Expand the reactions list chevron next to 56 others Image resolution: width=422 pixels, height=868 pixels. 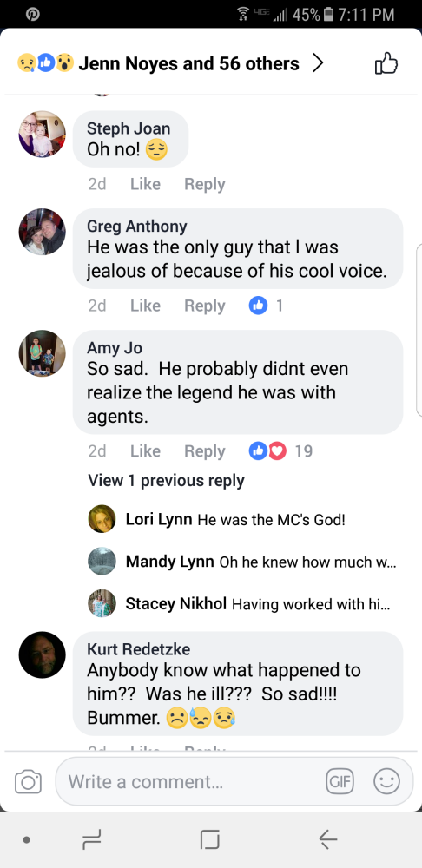point(317,63)
